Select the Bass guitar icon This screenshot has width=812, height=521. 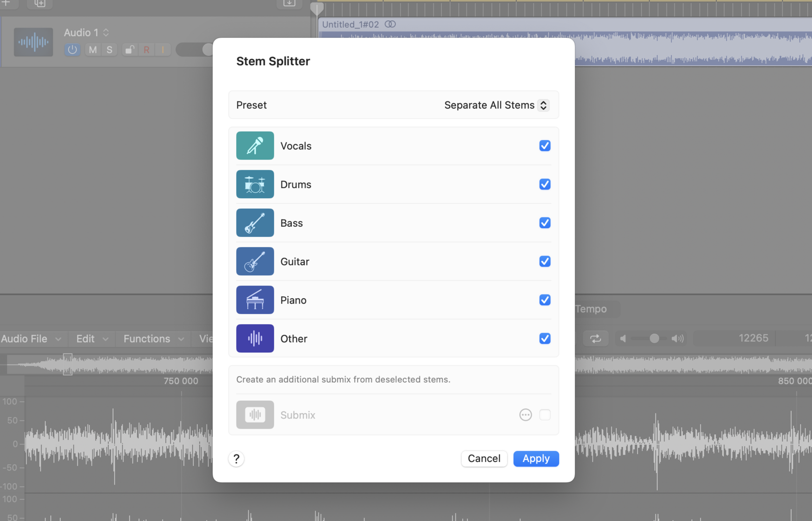255,223
